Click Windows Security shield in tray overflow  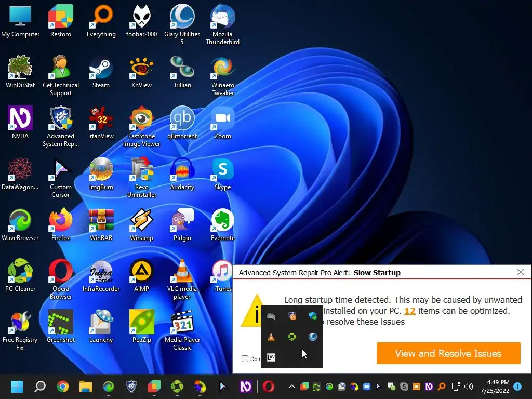(313, 316)
